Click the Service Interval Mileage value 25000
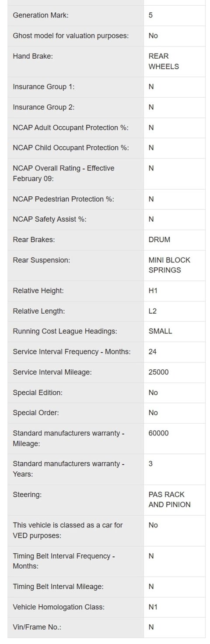This screenshot has height=644, width=210. click(x=159, y=372)
